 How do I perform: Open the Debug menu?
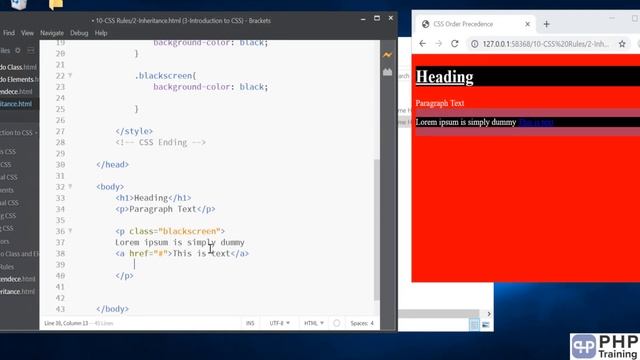click(x=79, y=33)
